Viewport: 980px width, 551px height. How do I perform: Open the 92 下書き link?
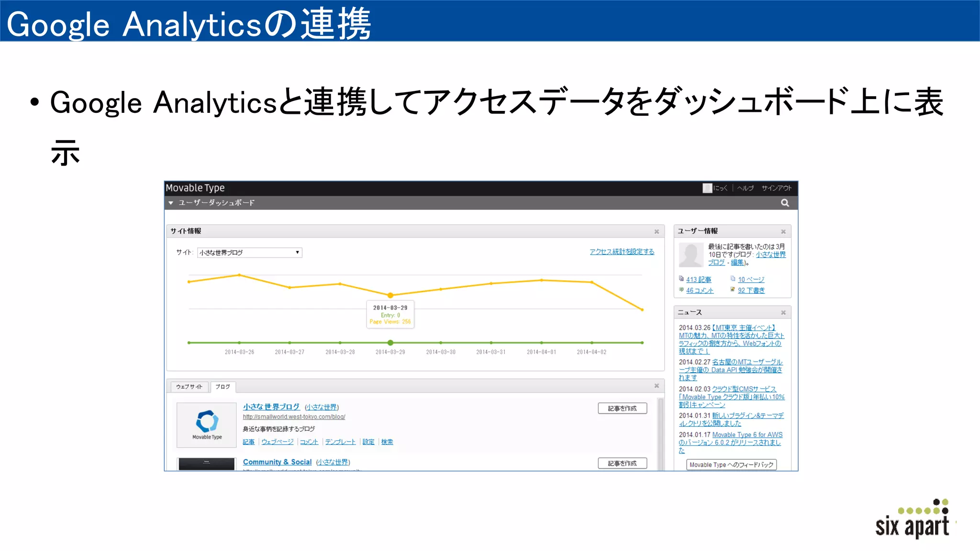coord(751,290)
